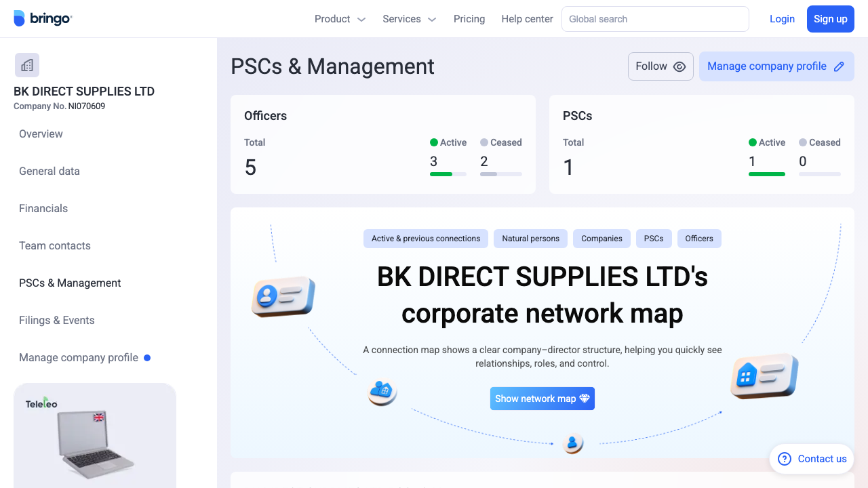Click the gem icon on Show network map
This screenshot has width=868, height=488.
[585, 399]
